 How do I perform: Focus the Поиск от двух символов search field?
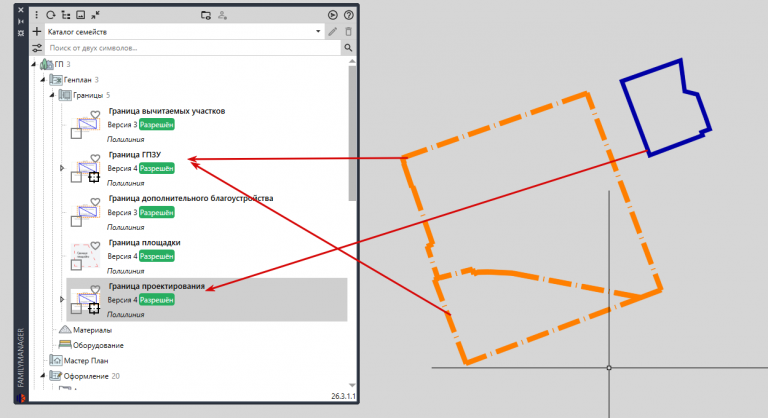[193, 48]
